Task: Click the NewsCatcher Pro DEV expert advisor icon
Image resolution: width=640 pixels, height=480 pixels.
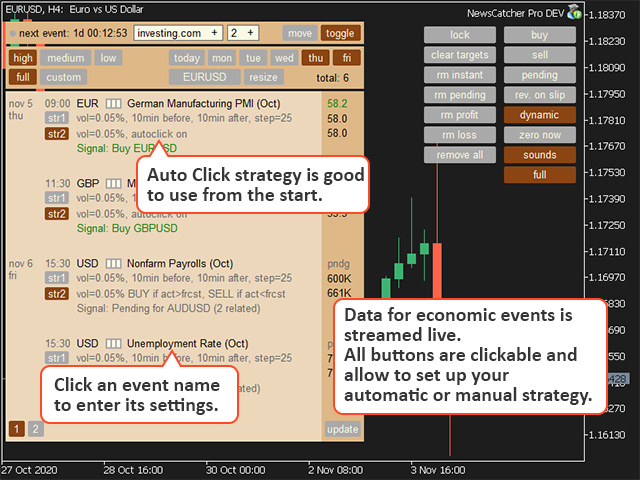Action: tap(574, 12)
